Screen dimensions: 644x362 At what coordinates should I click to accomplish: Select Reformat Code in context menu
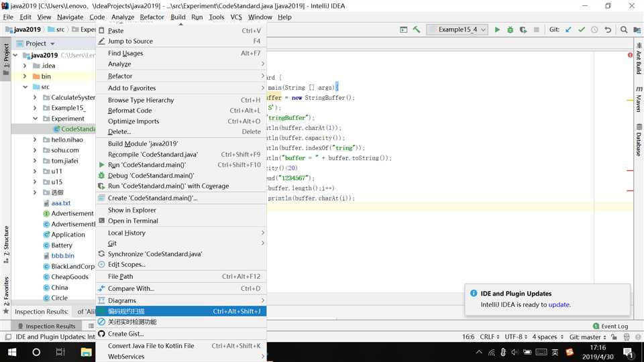[x=180, y=111]
